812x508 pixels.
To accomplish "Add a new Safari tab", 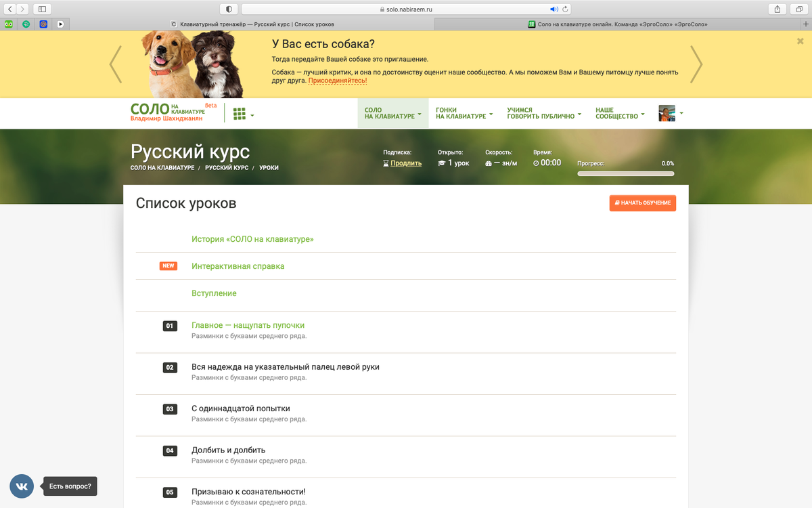I will point(805,24).
